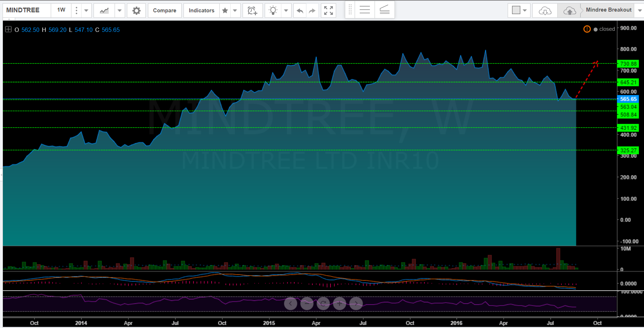644x328 pixels.
Task: Toggle fullscreen mode icon
Action: pyautogui.click(x=329, y=11)
